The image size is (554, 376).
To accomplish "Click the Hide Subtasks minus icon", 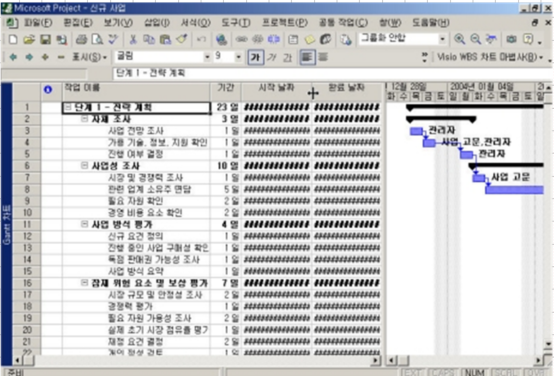I will tap(61, 57).
